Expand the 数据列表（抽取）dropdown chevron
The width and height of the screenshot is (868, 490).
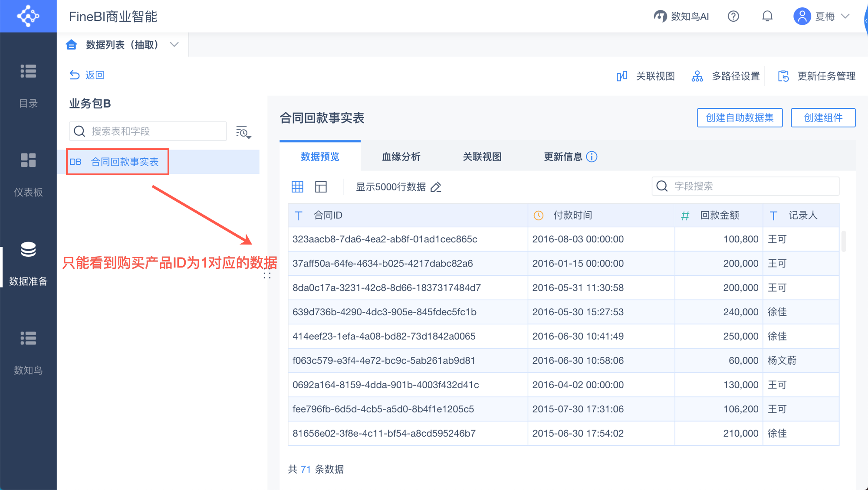pos(174,45)
